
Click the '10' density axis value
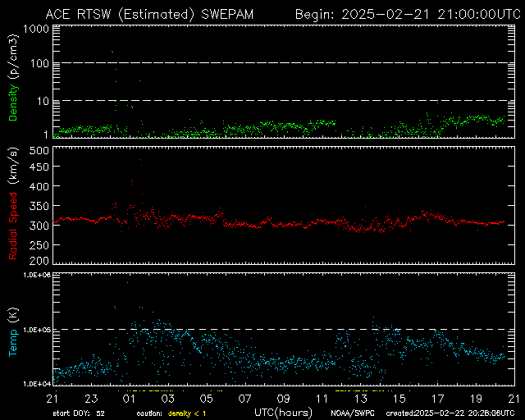43,101
